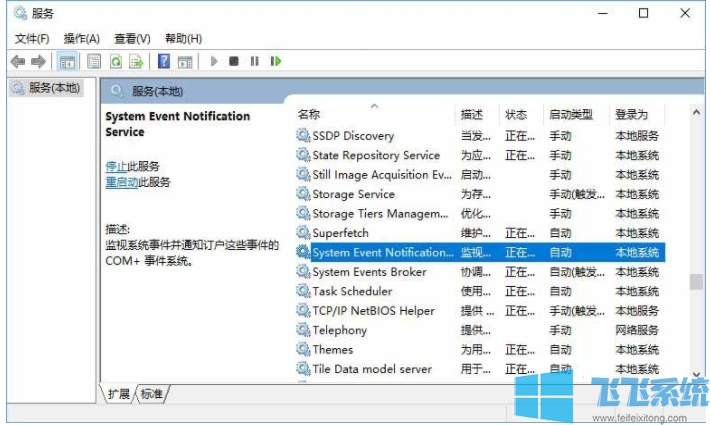
Task: Click the 停止 service link
Action: (x=115, y=166)
